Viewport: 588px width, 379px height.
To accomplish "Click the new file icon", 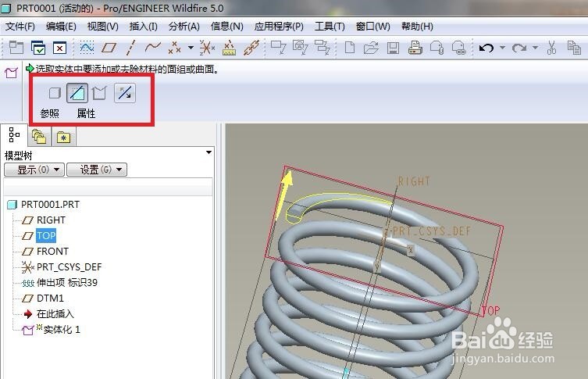I will click(x=350, y=48).
